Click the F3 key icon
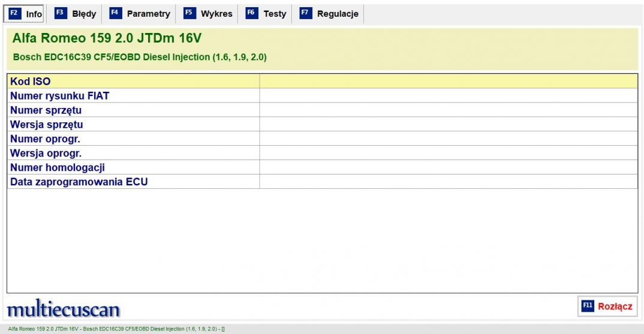Viewport: 644px width, 334px height. coord(61,13)
